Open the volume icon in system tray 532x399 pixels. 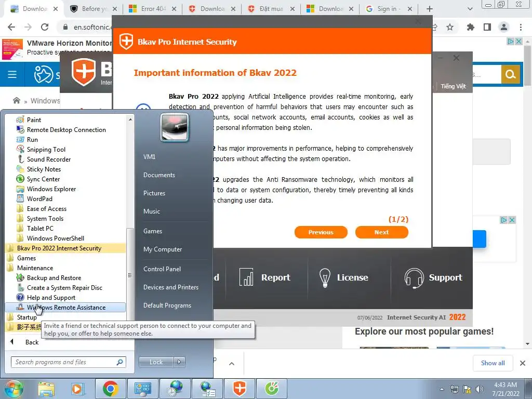coord(480,389)
